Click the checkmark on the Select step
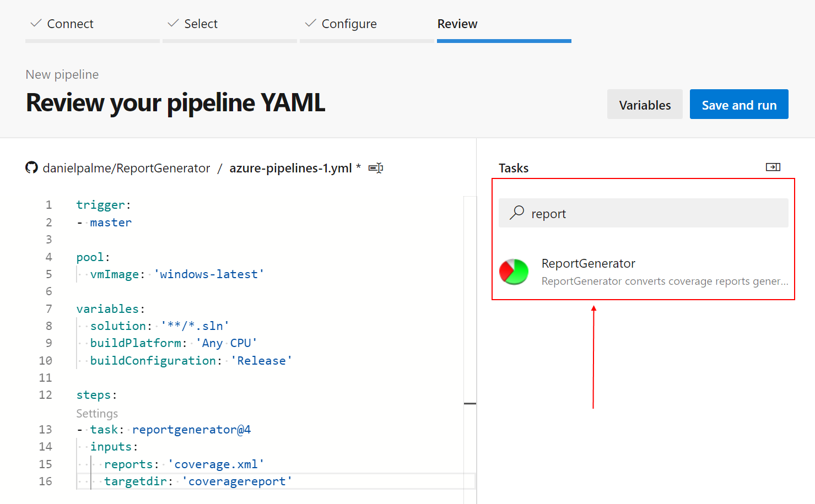The height and width of the screenshot is (504, 815). tap(173, 23)
